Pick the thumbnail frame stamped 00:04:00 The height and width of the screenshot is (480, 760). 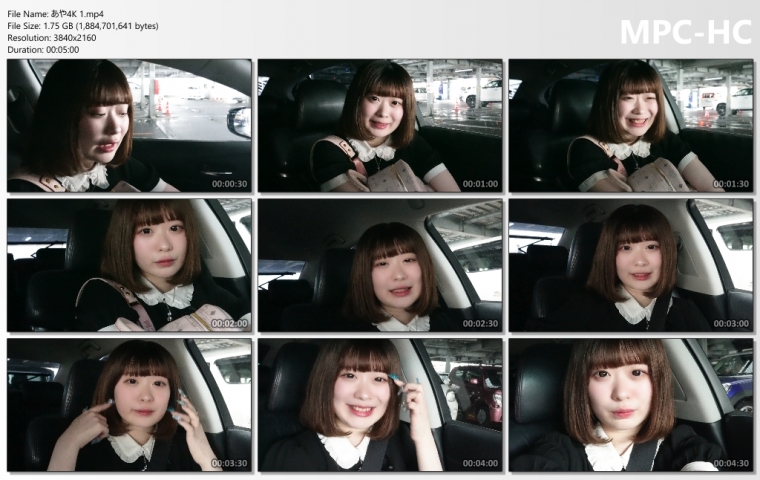(x=380, y=405)
